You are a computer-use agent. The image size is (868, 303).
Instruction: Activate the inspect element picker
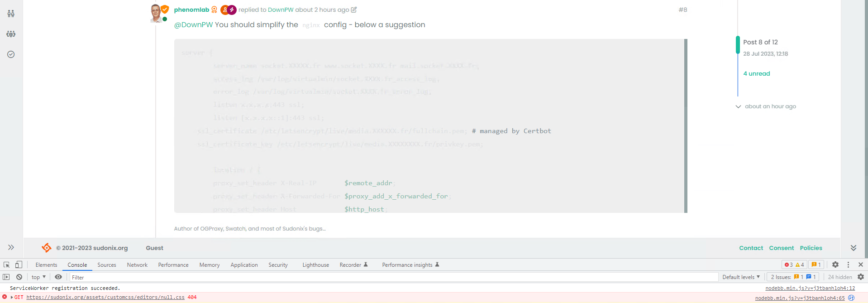coord(7,265)
